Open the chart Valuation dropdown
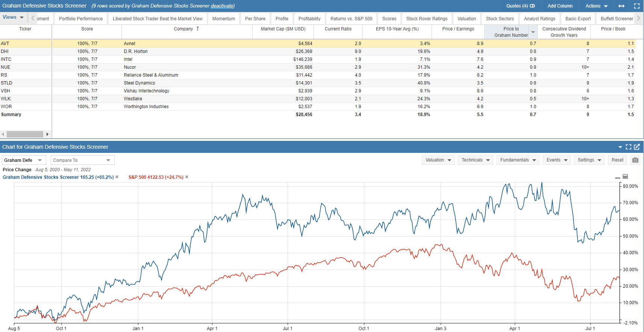Image resolution: width=644 pixels, height=332 pixels. (x=438, y=160)
